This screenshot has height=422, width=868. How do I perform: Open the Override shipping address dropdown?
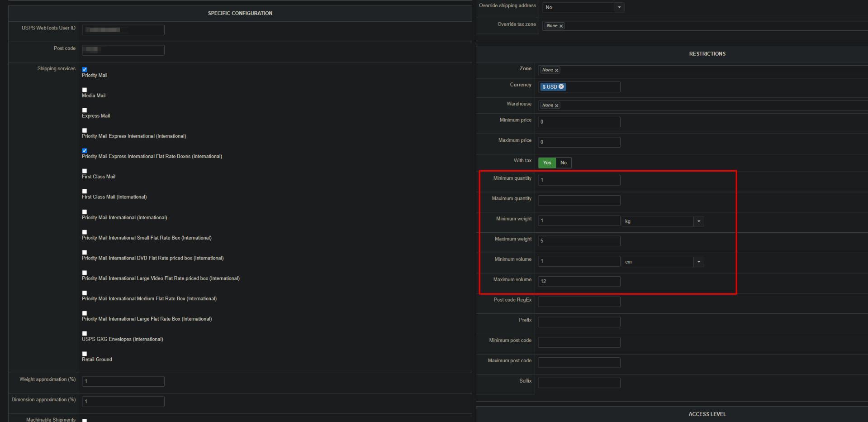coord(583,7)
